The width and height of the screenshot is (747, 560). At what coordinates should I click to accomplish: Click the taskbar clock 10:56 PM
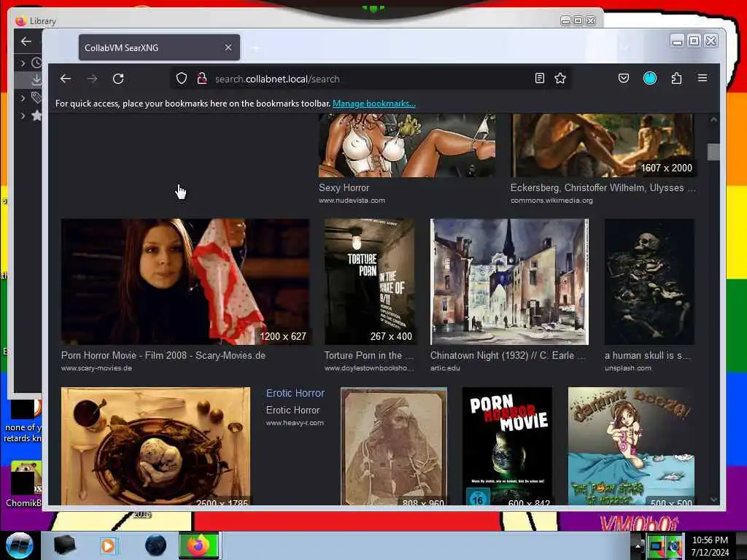click(x=710, y=545)
